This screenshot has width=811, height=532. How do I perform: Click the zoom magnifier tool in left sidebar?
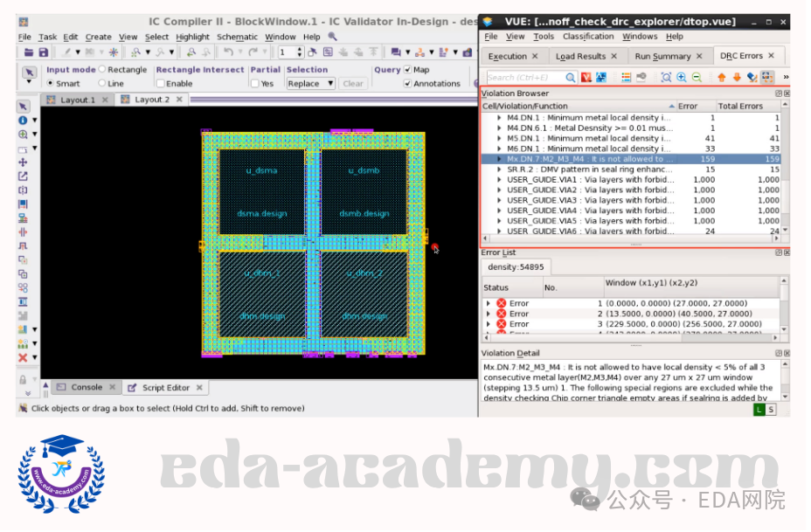click(23, 135)
